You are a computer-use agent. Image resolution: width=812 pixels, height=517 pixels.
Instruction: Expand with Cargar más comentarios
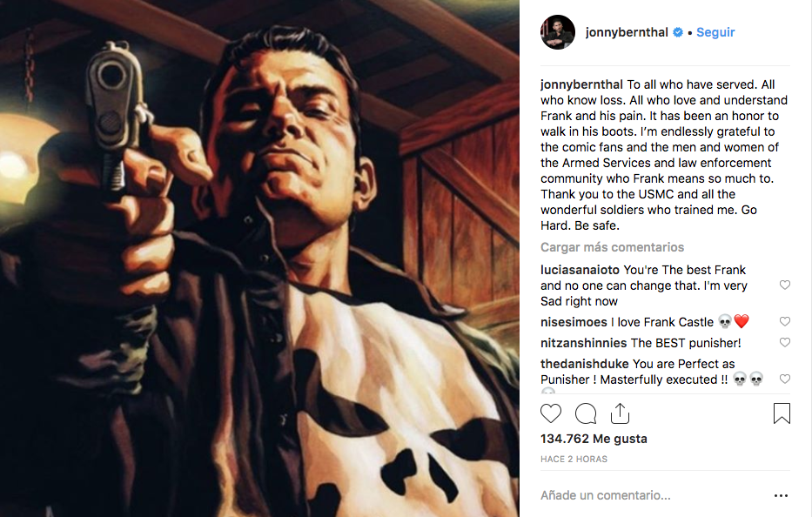(x=612, y=247)
